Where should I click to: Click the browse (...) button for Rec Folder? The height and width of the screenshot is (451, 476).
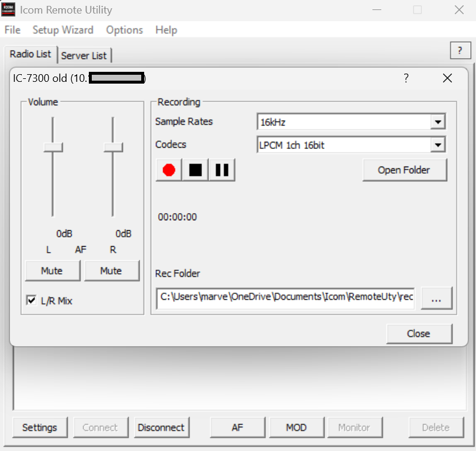436,299
